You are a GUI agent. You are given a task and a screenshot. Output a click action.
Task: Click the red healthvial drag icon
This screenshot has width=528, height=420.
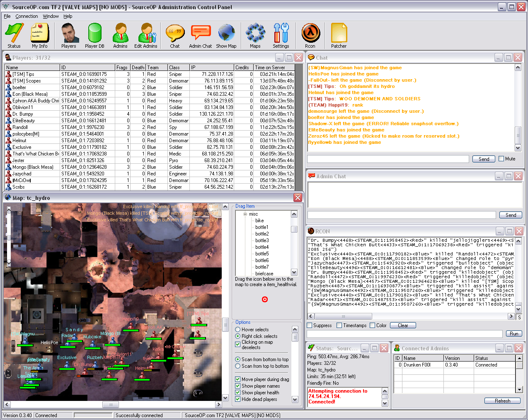coord(265,299)
